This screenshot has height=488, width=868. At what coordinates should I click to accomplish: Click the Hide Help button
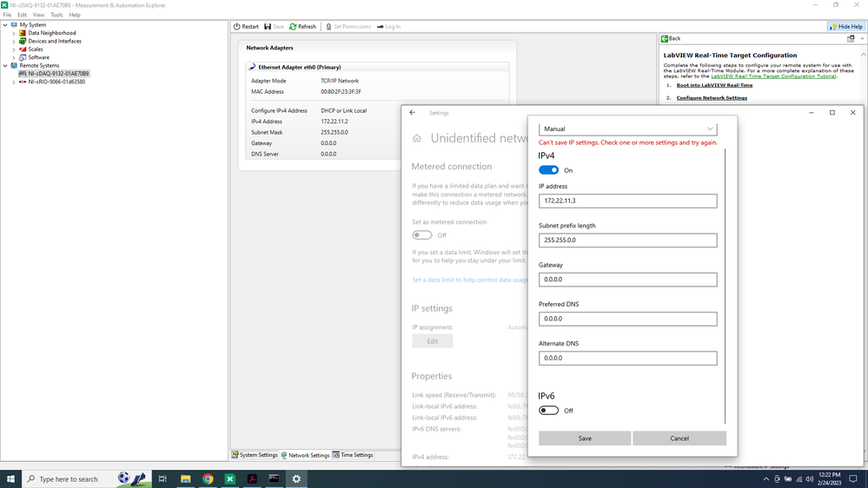coord(846,27)
